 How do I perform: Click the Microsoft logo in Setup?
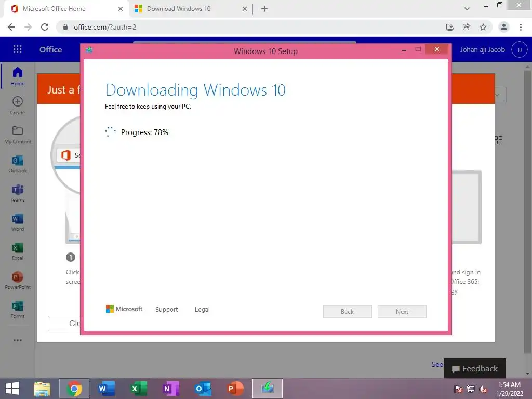tap(124, 309)
